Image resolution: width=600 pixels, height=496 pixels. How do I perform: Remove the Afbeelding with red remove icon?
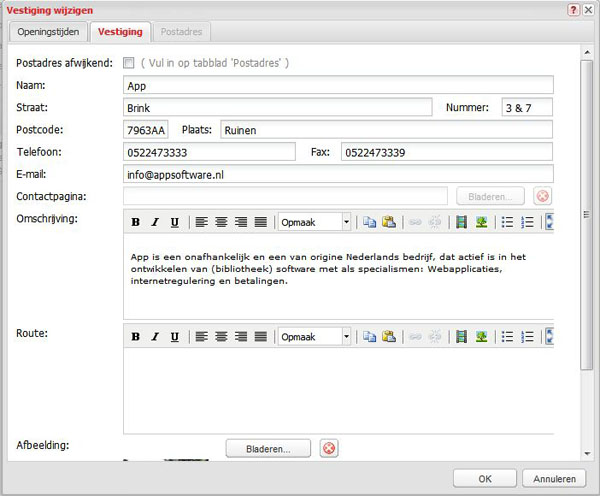329,448
